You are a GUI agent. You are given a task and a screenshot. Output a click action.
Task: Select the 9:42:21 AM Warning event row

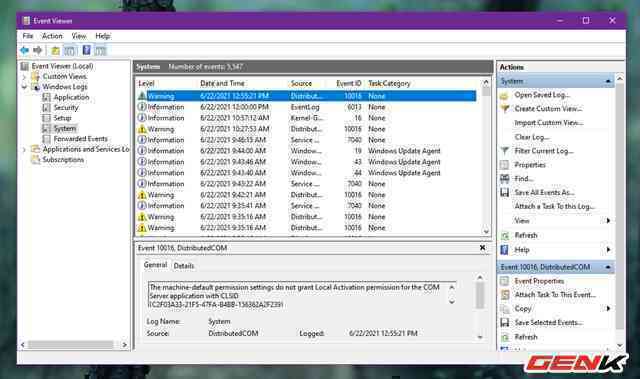click(307, 195)
